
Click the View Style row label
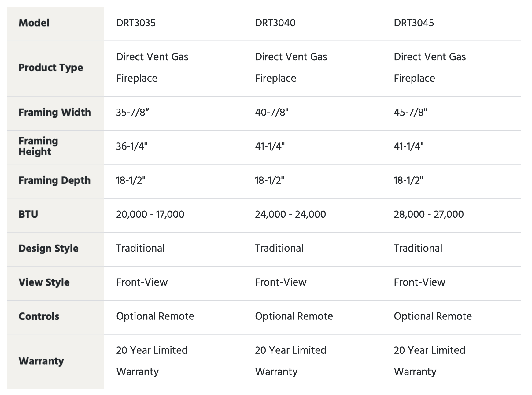[x=44, y=282]
